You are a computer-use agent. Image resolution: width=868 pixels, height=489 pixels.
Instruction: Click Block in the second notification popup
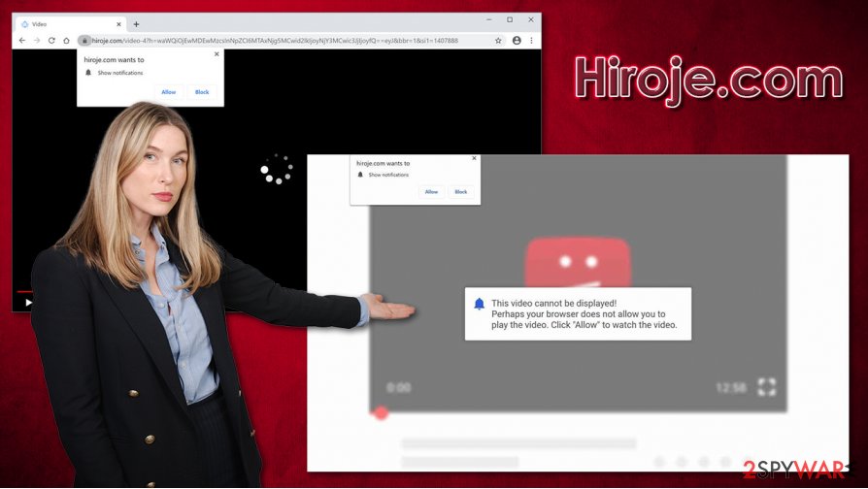click(x=461, y=192)
